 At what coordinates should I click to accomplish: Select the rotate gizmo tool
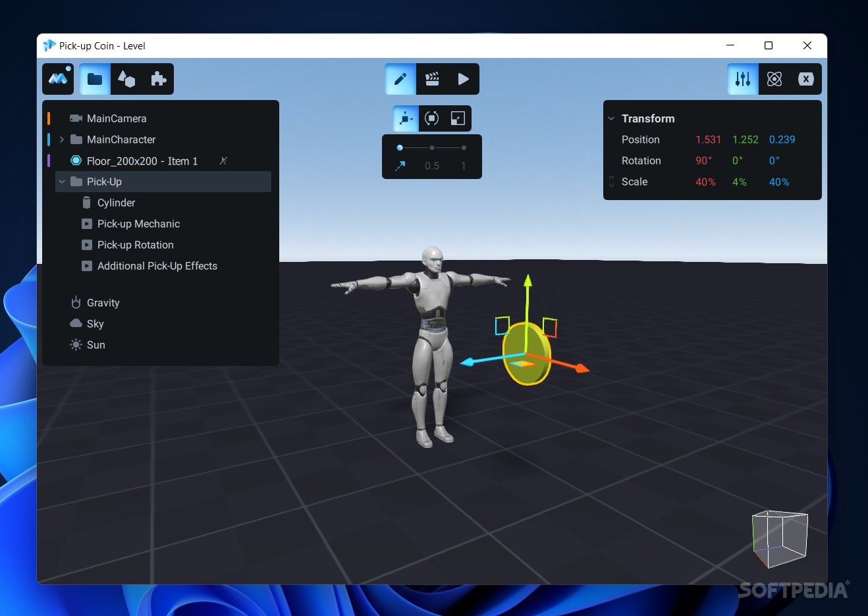tap(431, 118)
